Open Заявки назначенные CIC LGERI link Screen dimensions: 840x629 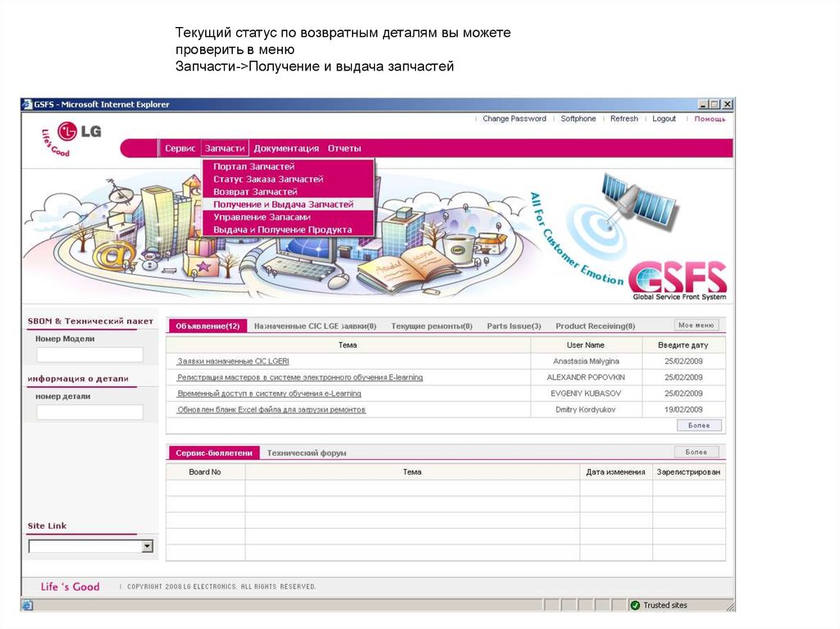click(233, 361)
